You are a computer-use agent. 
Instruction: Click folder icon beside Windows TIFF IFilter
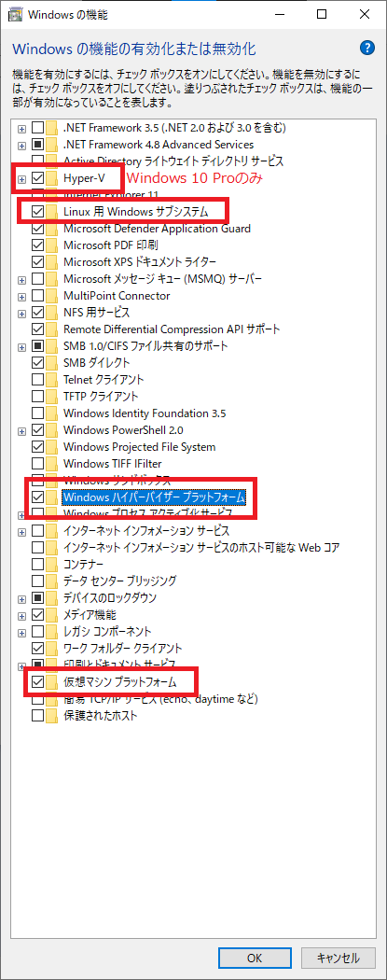coord(53,464)
